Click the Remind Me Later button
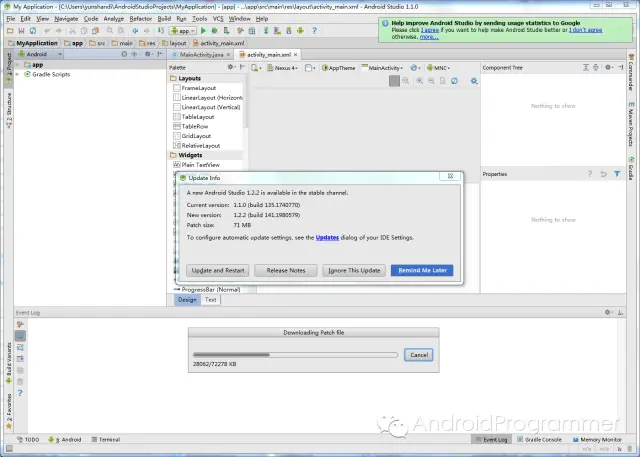The width and height of the screenshot is (640, 457). click(422, 270)
